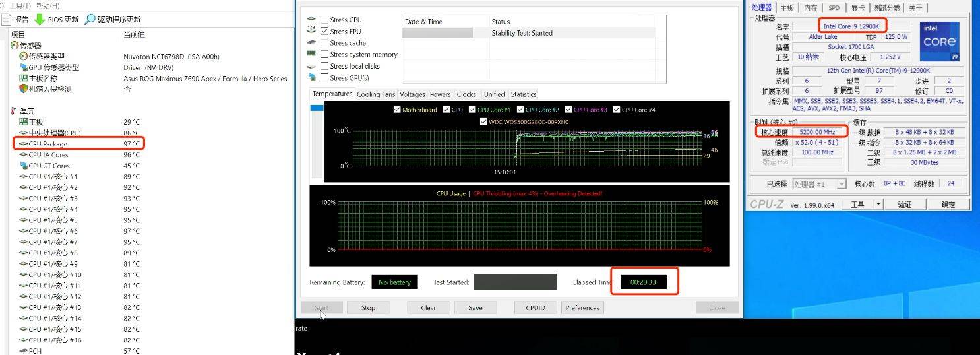
Task: Open the 工具 dropdown arrow in CPU-Z
Action: coord(878,205)
